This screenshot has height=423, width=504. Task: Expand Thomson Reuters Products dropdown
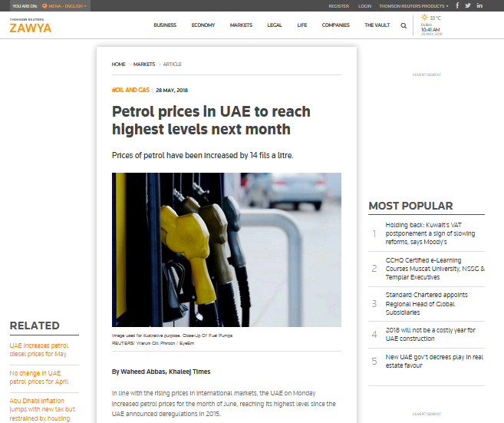[413, 6]
